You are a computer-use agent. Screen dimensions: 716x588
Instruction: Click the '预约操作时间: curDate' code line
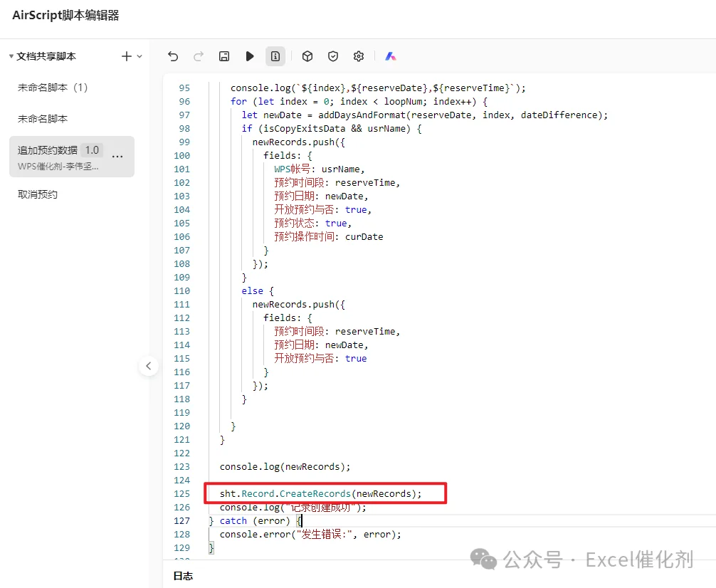pyautogui.click(x=328, y=236)
